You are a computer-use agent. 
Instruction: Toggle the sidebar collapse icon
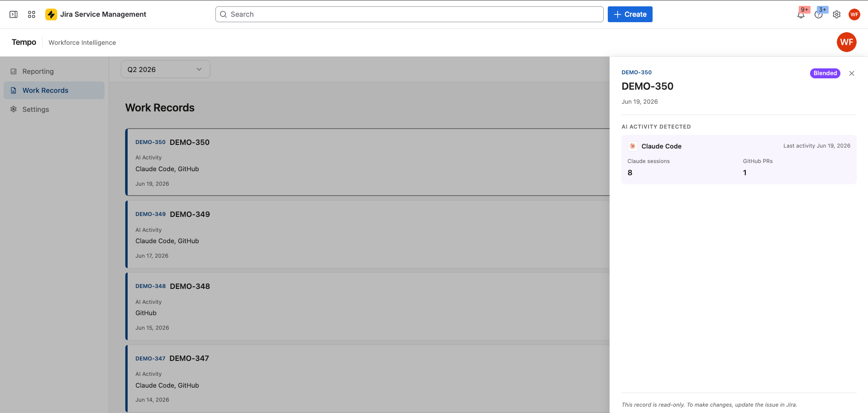coord(14,14)
